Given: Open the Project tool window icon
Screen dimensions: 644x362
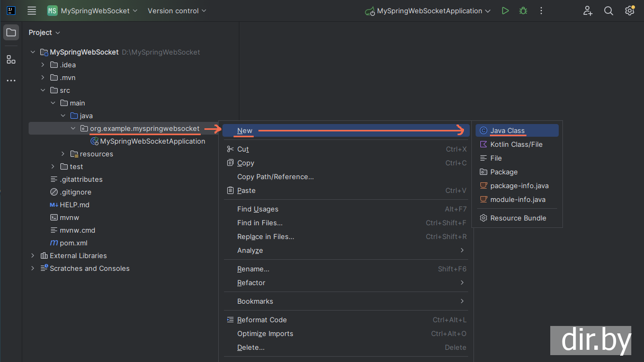Looking at the screenshot, I should tap(11, 33).
